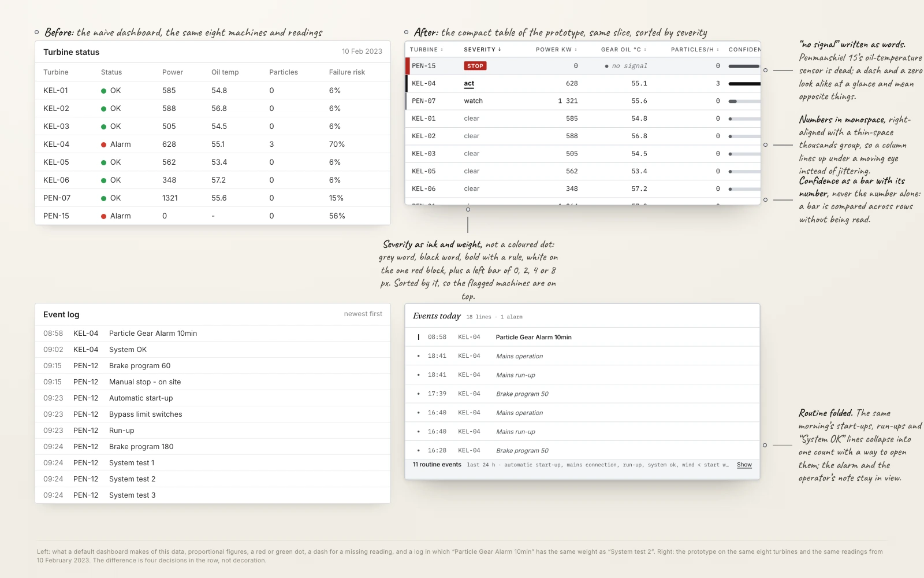
Task: Click the 1 321 power value for PEN-07
Action: pyautogui.click(x=568, y=101)
